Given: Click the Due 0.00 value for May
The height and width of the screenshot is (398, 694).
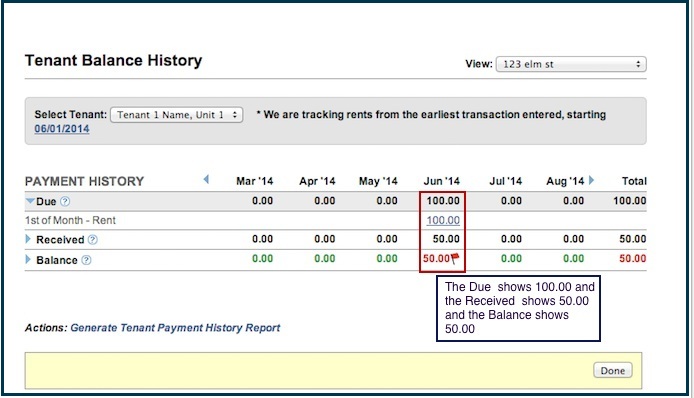Looking at the screenshot, I should (387, 201).
